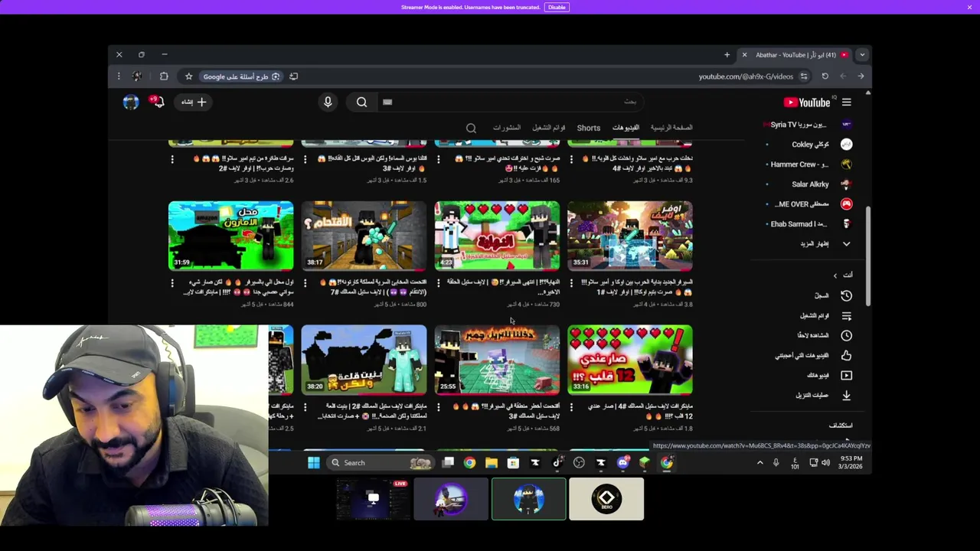
Task: Open options menu for the 31:59 video
Action: [172, 283]
